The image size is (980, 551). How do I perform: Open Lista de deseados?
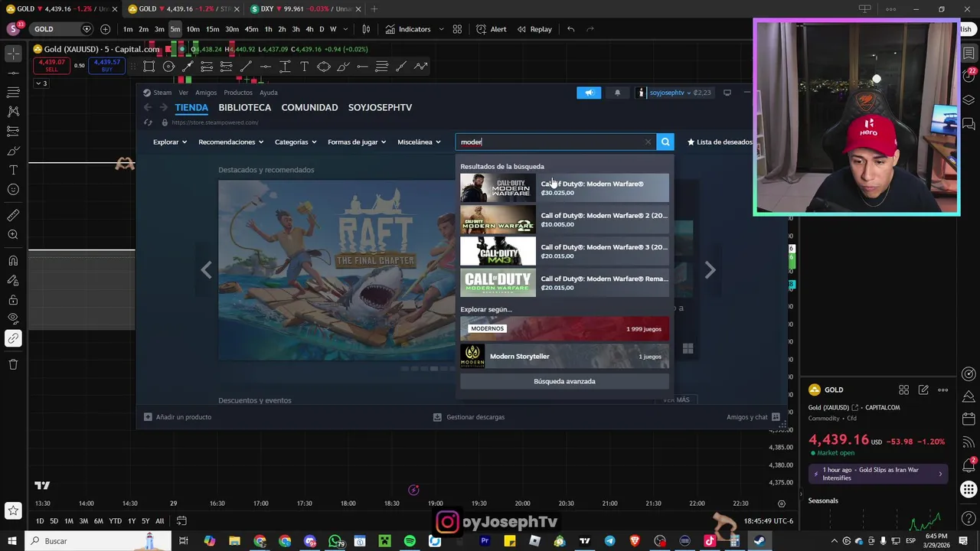(720, 142)
